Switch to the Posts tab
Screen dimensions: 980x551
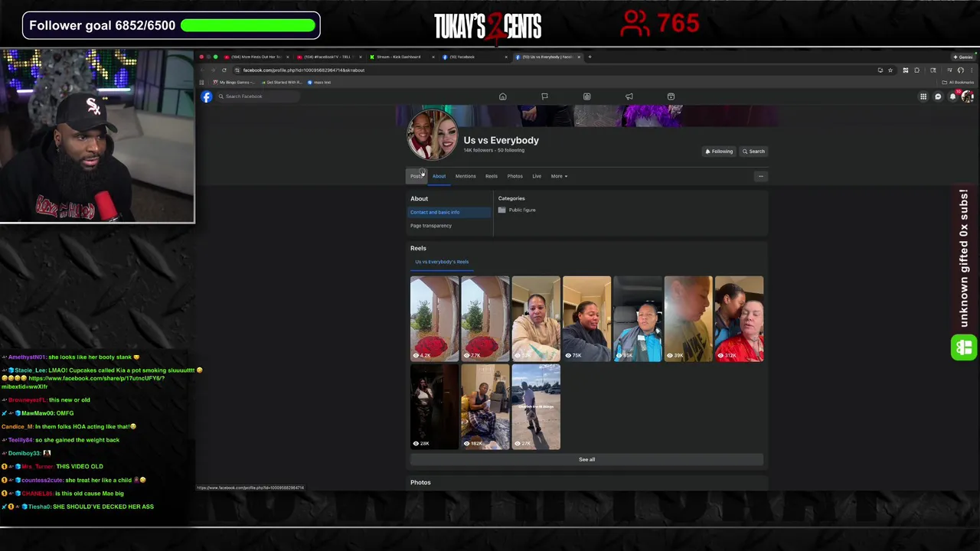click(x=416, y=176)
